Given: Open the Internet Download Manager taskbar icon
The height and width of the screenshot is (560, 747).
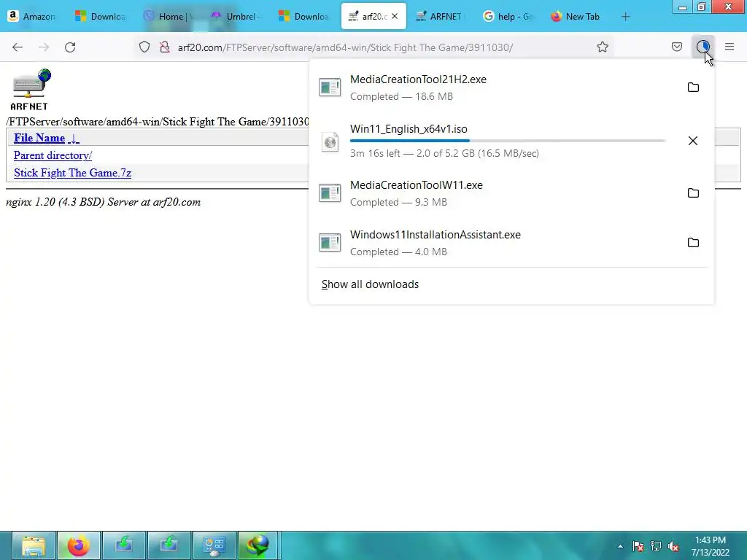Looking at the screenshot, I should click(258, 545).
